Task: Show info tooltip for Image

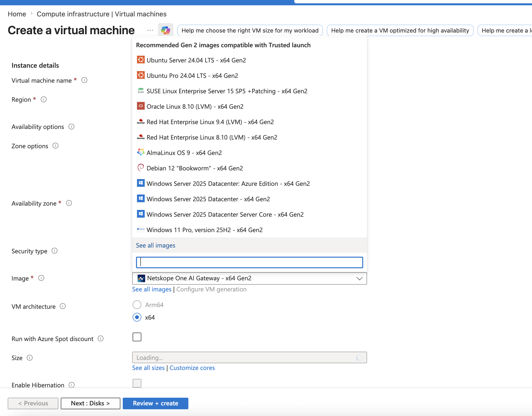Action: [41, 278]
